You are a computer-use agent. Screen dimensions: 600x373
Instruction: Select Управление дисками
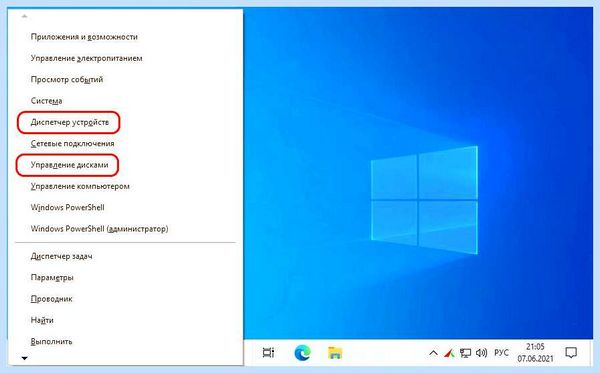(69, 165)
